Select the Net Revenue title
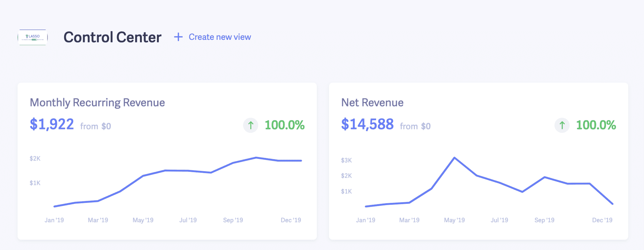The width and height of the screenshot is (644, 250). point(372,103)
